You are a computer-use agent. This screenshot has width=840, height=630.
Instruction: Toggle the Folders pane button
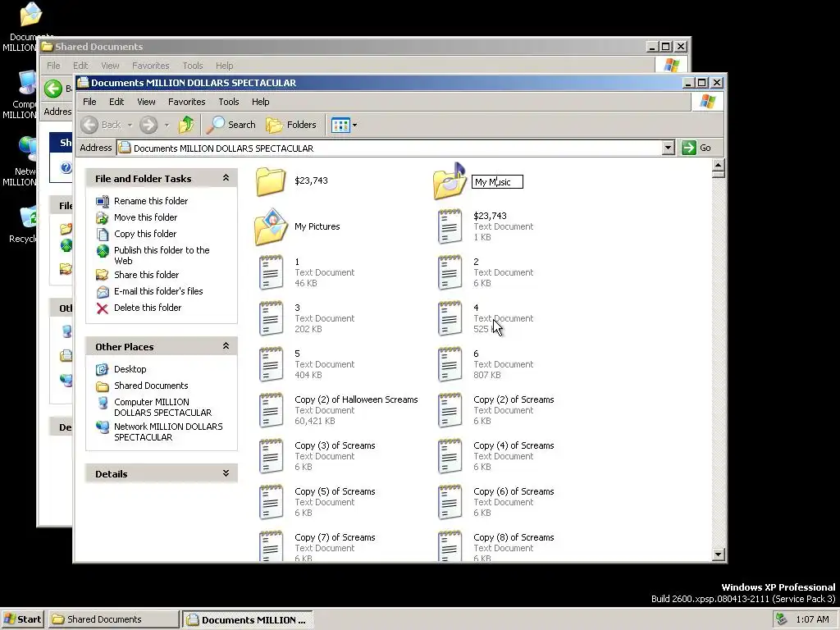[291, 125]
